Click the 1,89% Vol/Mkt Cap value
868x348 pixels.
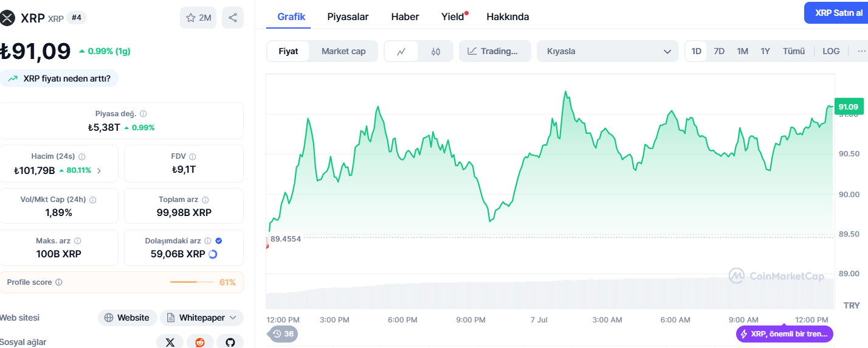click(59, 212)
